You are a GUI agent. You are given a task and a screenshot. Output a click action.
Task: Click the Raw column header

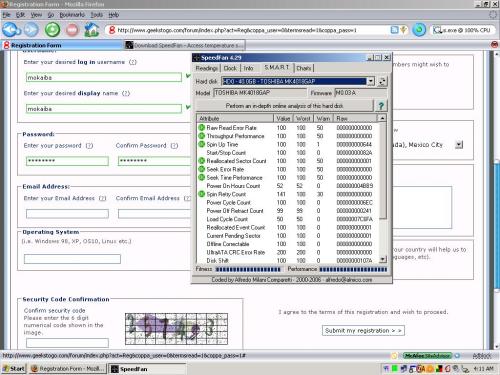click(355, 118)
